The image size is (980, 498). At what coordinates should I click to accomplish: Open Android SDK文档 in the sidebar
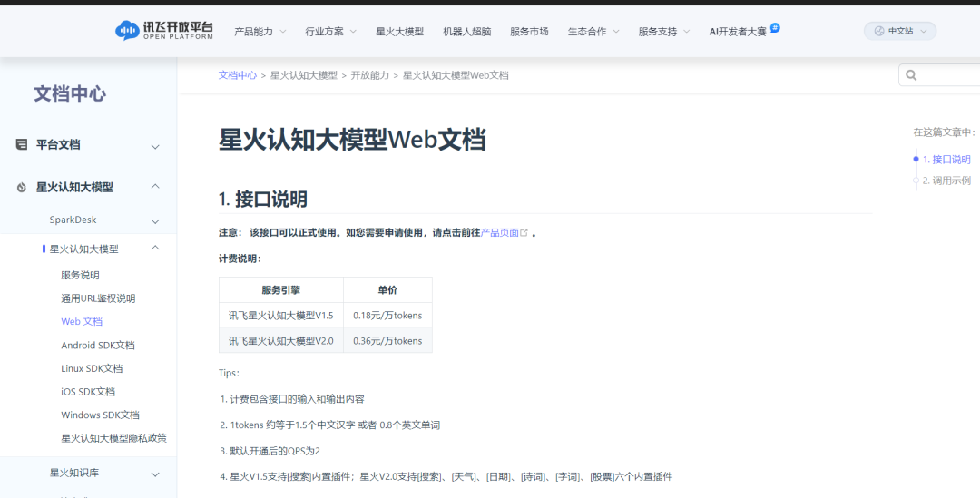tap(97, 345)
